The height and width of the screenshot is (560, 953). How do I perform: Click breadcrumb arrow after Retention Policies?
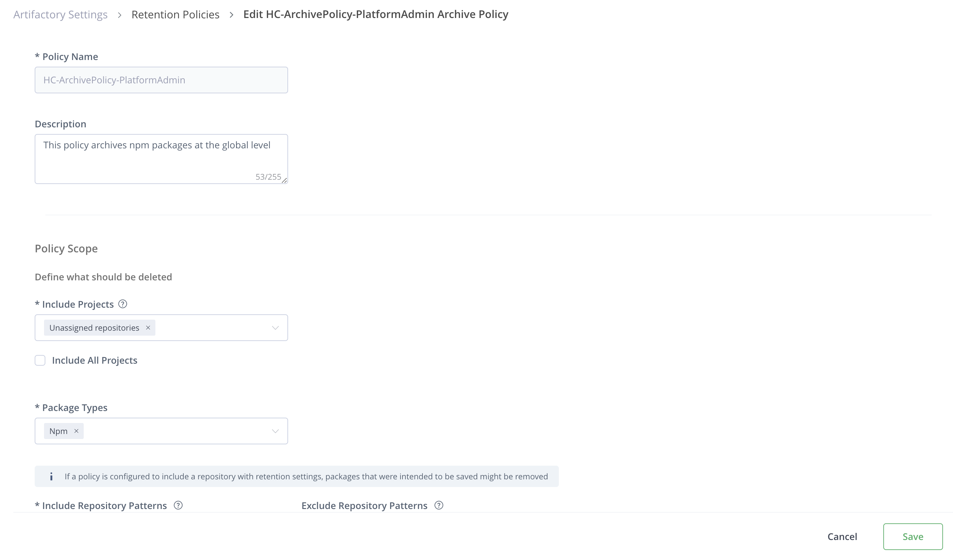pyautogui.click(x=231, y=15)
